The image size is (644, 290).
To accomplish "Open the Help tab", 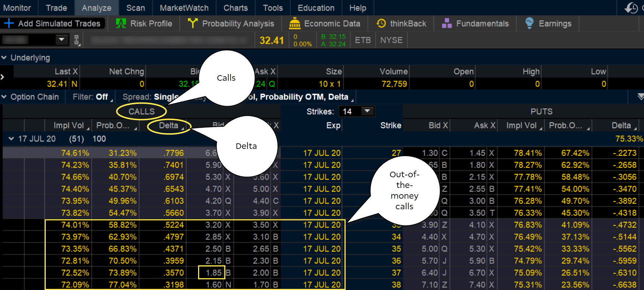I will click(358, 8).
